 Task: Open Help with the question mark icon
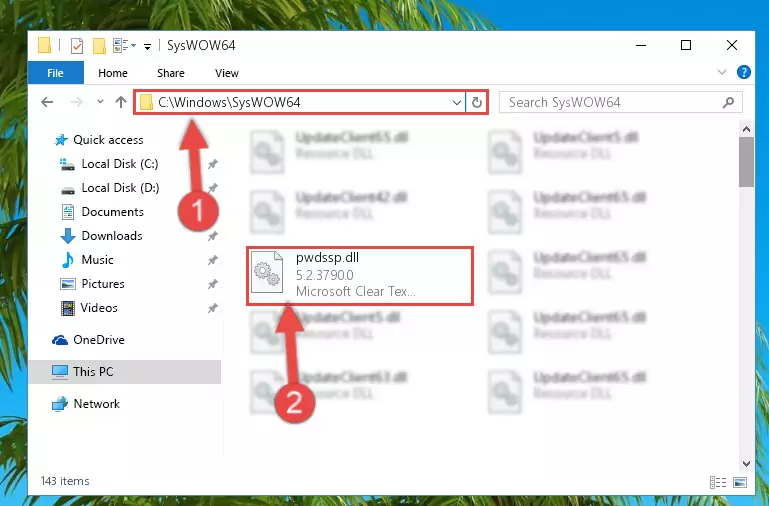pos(743,73)
